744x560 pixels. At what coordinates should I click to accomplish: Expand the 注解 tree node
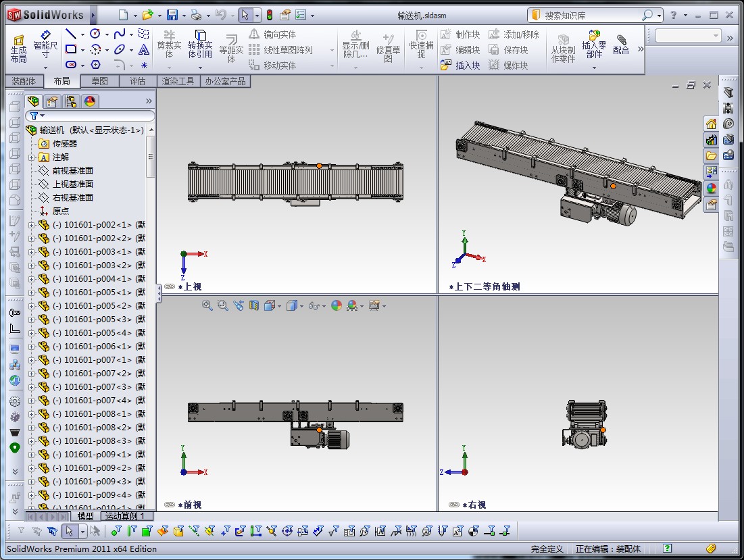(31, 157)
